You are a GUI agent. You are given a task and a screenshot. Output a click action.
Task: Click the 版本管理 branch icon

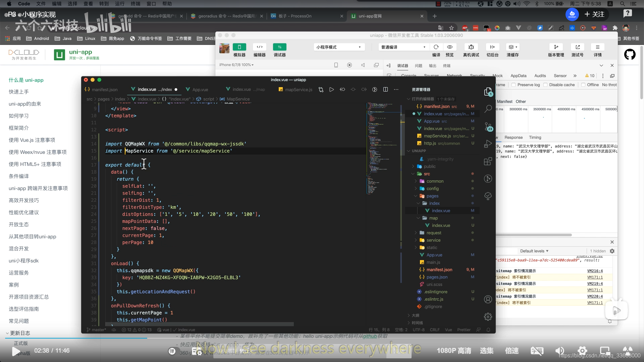click(x=556, y=47)
